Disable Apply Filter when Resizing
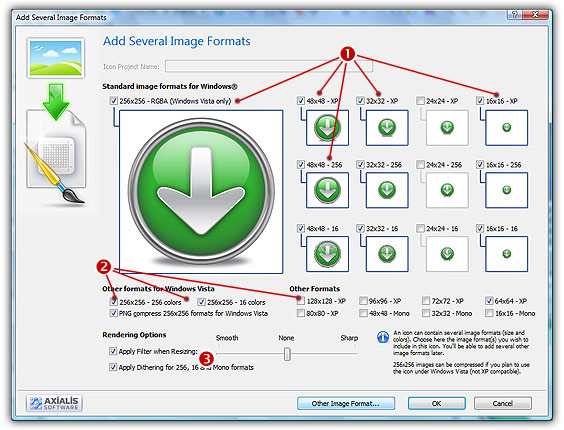The image size is (564, 430). (113, 351)
